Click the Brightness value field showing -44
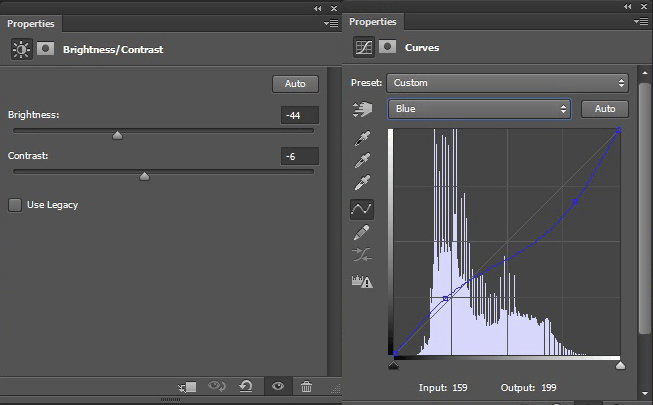This screenshot has height=405, width=653. tap(300, 115)
